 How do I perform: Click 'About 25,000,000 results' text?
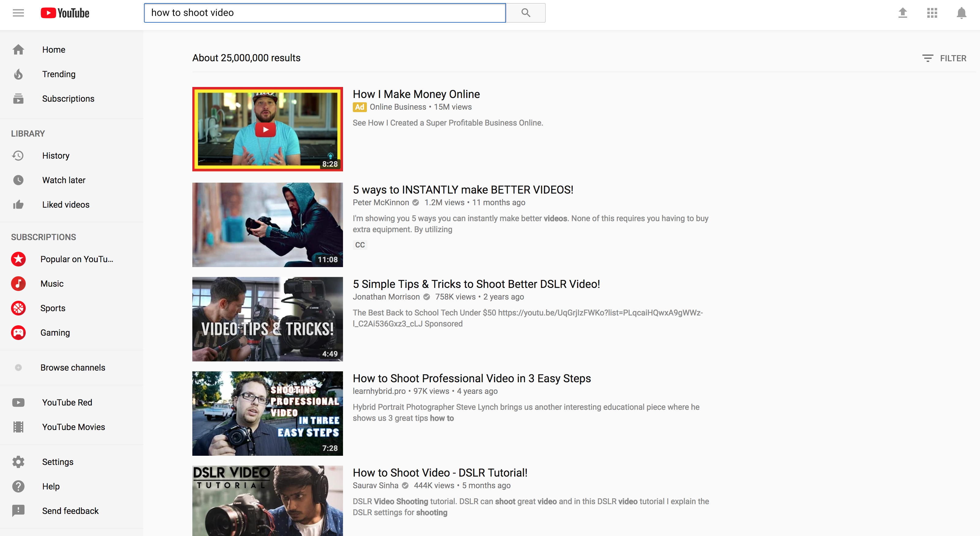[x=246, y=58]
